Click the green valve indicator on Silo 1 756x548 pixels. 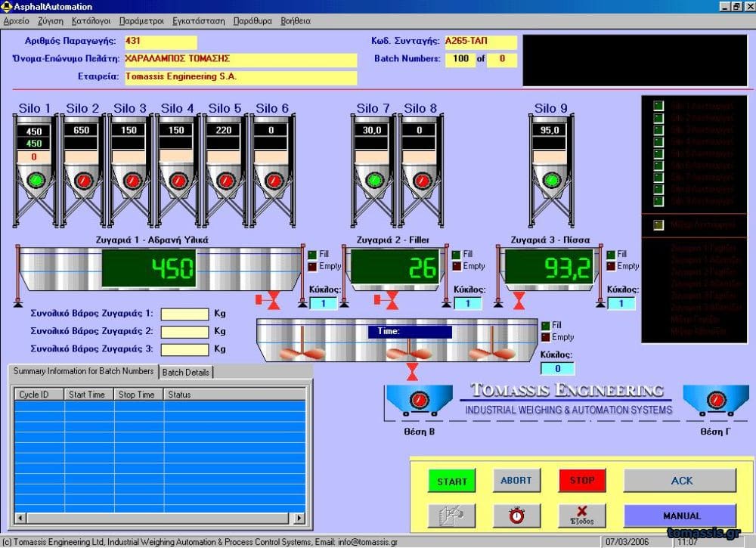[x=35, y=181]
